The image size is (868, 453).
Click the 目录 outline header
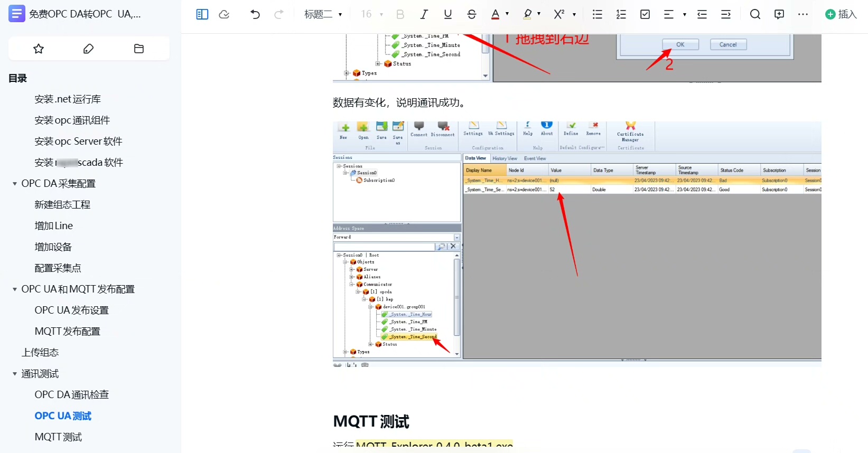coord(17,78)
